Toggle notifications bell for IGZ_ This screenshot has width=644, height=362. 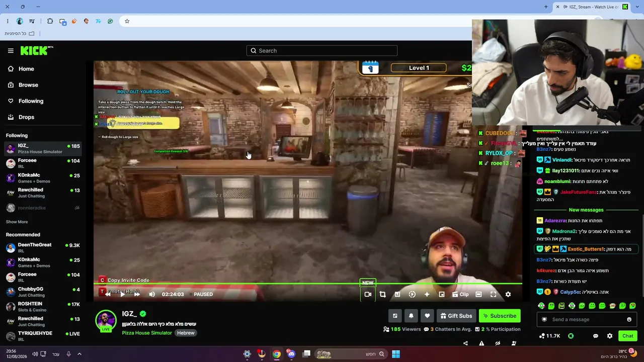point(411,316)
